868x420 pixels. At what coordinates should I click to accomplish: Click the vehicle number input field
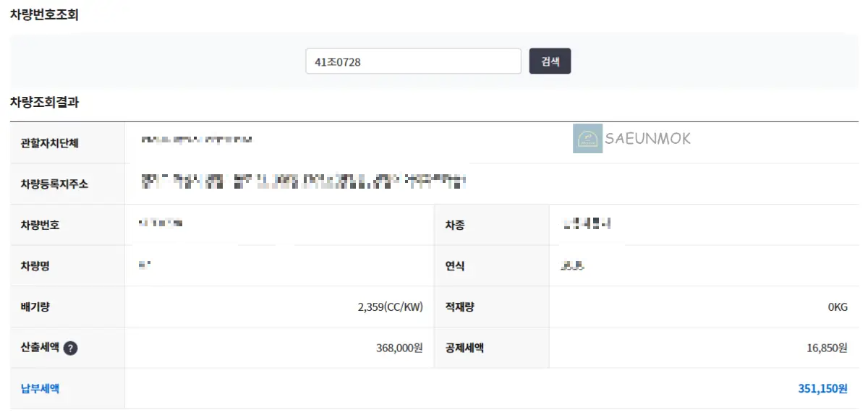pos(413,61)
